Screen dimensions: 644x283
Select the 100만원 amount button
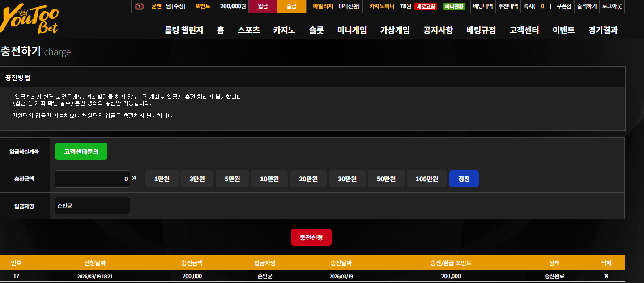(x=427, y=179)
